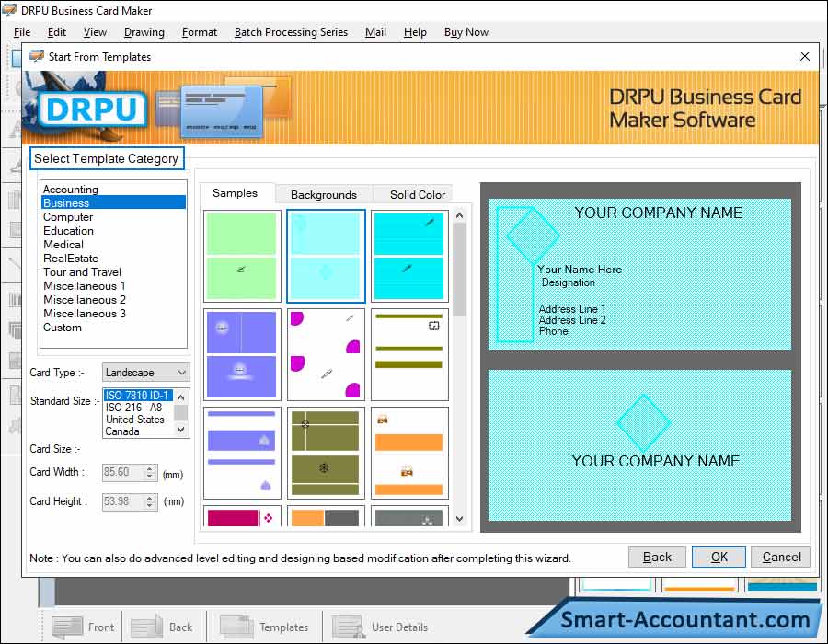This screenshot has width=828, height=644.
Task: Choose the olive stripes white template
Action: tap(409, 355)
